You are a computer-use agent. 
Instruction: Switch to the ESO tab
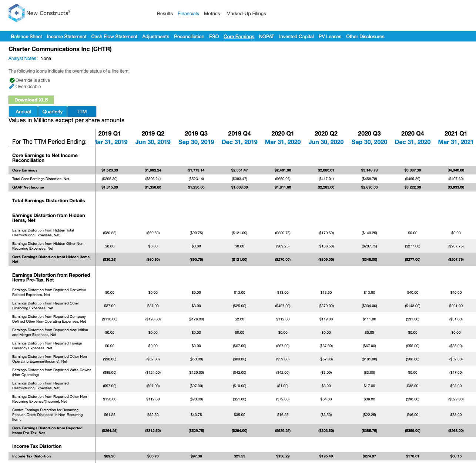[214, 36]
